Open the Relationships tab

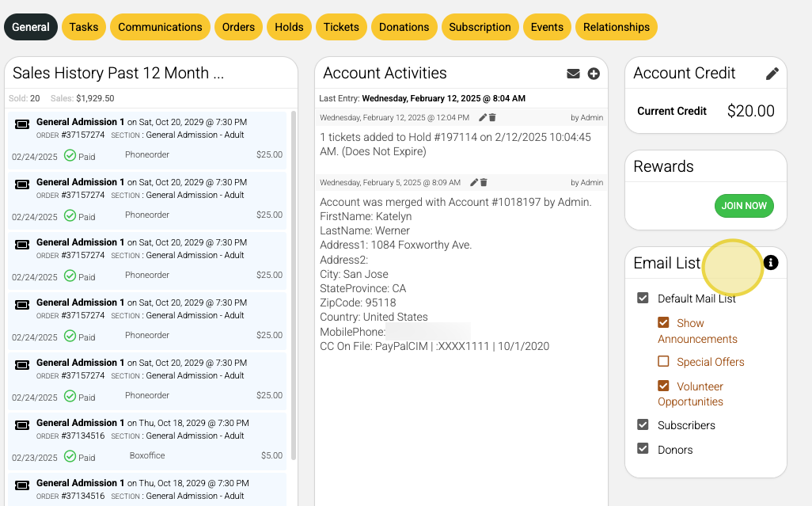click(617, 27)
